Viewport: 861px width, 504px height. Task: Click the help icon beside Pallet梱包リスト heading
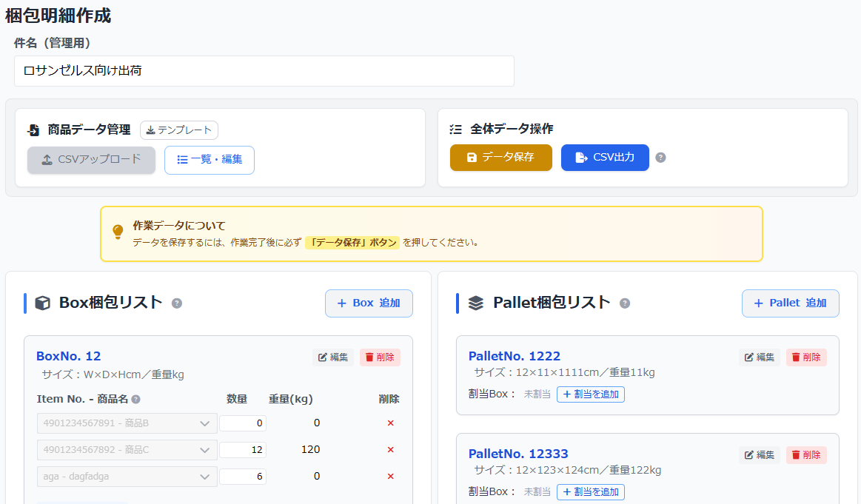[625, 303]
